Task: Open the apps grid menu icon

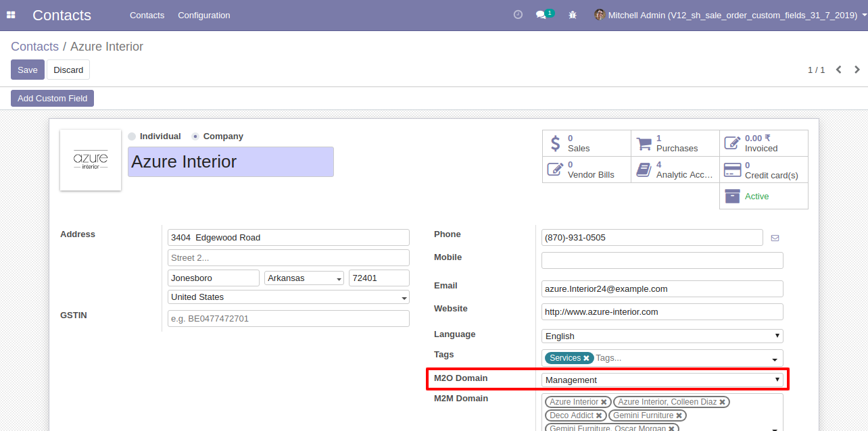Action: [11, 15]
